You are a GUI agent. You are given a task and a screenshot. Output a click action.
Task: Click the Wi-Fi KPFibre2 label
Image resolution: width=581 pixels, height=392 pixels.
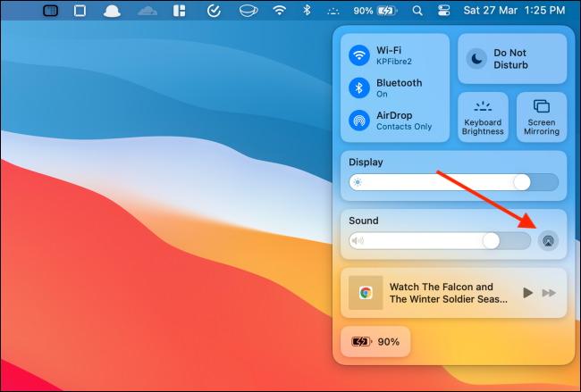click(x=394, y=55)
